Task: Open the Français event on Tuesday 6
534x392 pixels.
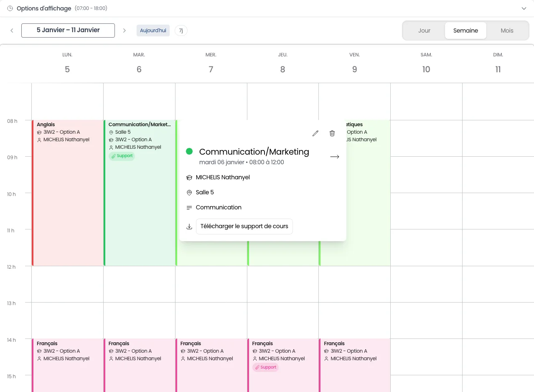Action: (x=140, y=365)
